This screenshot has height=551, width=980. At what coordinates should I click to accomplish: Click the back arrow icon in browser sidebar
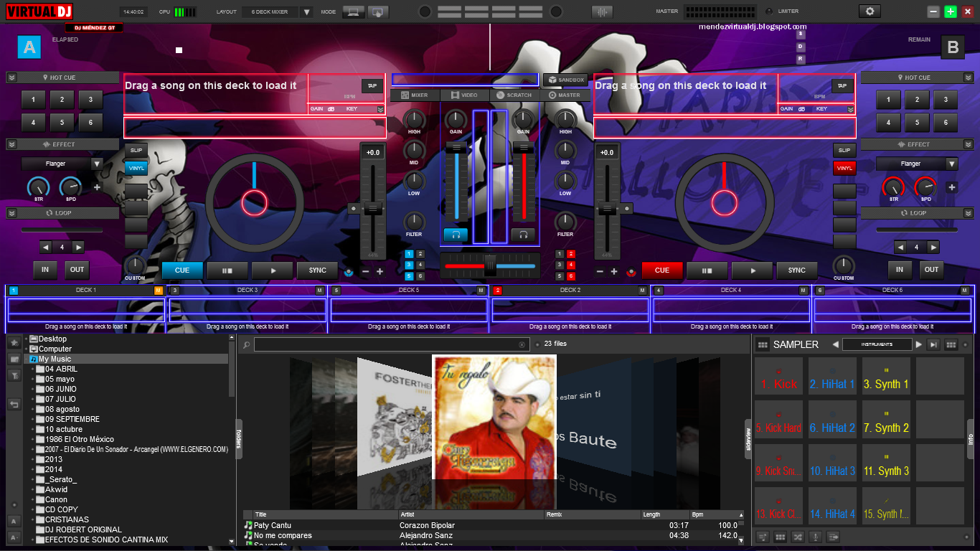[x=14, y=405]
